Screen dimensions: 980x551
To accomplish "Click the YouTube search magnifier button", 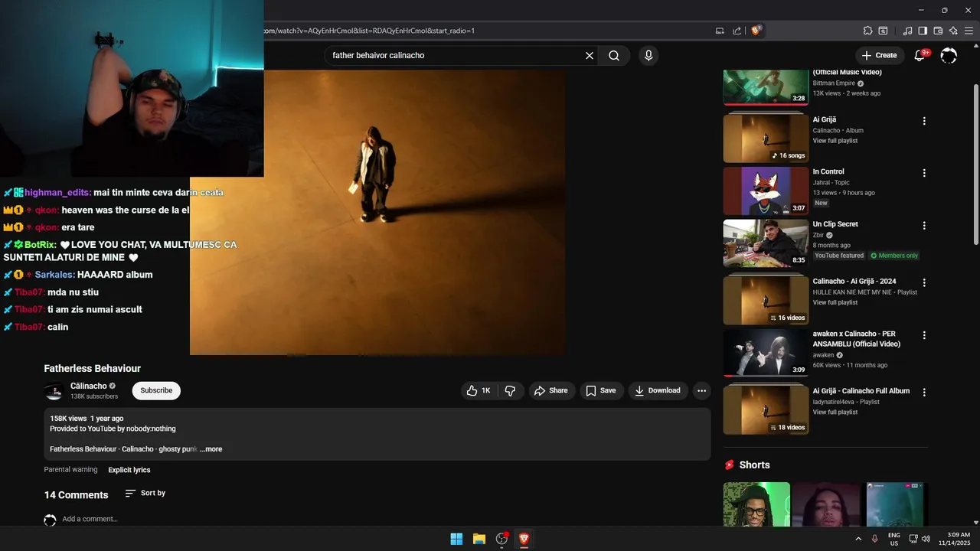I will click(x=614, y=55).
